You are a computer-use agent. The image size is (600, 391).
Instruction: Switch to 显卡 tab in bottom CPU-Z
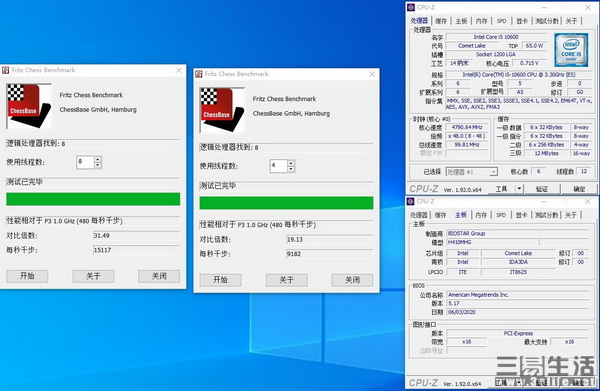tap(522, 215)
